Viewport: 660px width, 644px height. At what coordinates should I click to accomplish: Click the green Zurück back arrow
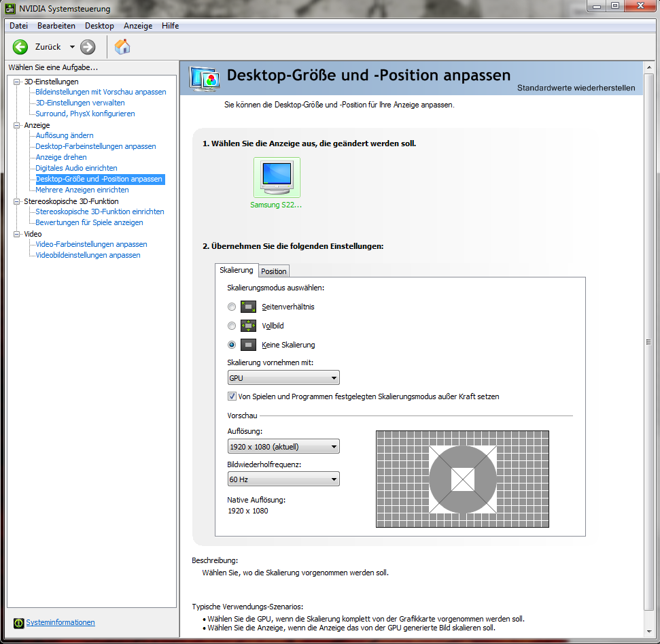point(20,47)
